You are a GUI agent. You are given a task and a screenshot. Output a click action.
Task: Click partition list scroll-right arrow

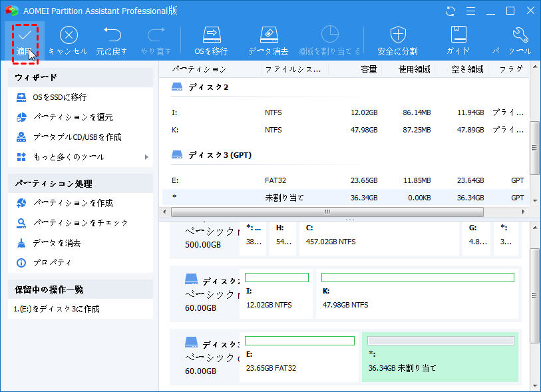tap(524, 212)
